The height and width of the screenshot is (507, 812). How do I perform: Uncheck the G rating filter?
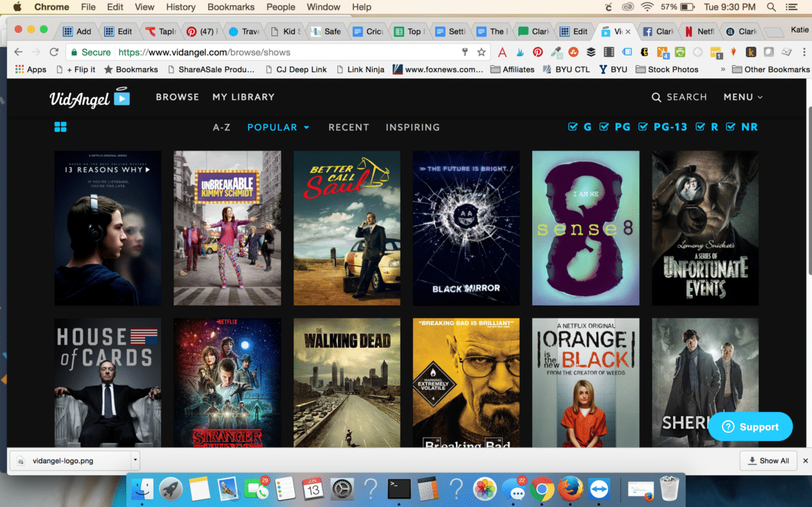(x=573, y=127)
